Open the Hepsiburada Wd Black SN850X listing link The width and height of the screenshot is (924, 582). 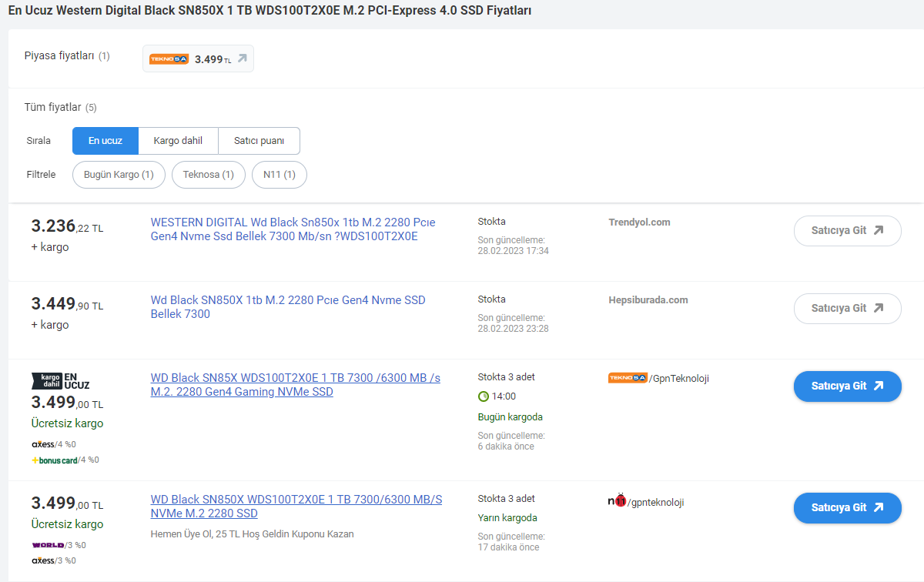(x=288, y=307)
